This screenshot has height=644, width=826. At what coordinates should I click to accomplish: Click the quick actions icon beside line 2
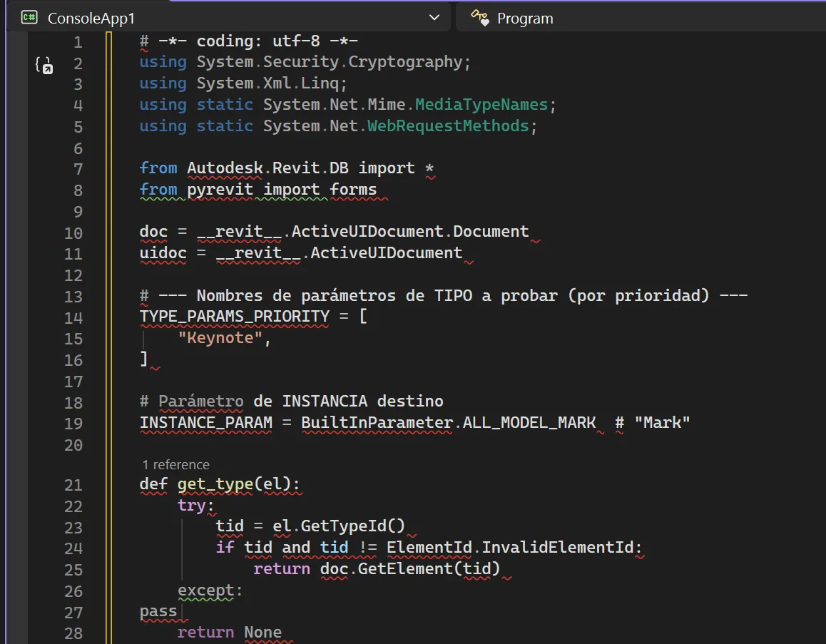point(44,66)
